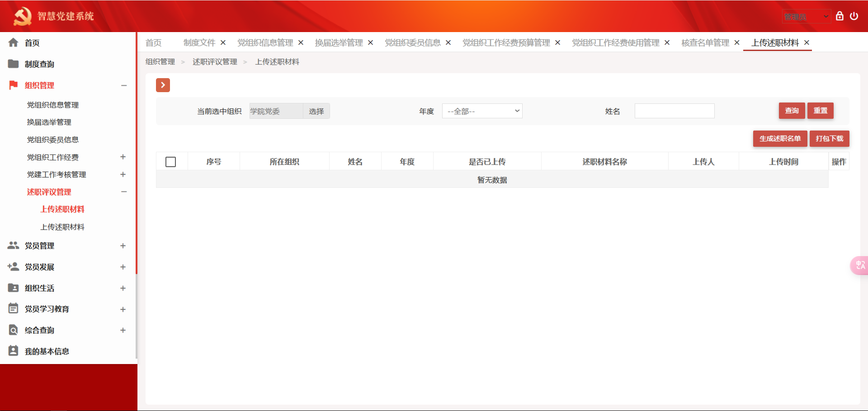Click 述职评议管理 in the breadcrumb
This screenshot has height=411, width=868.
point(215,62)
